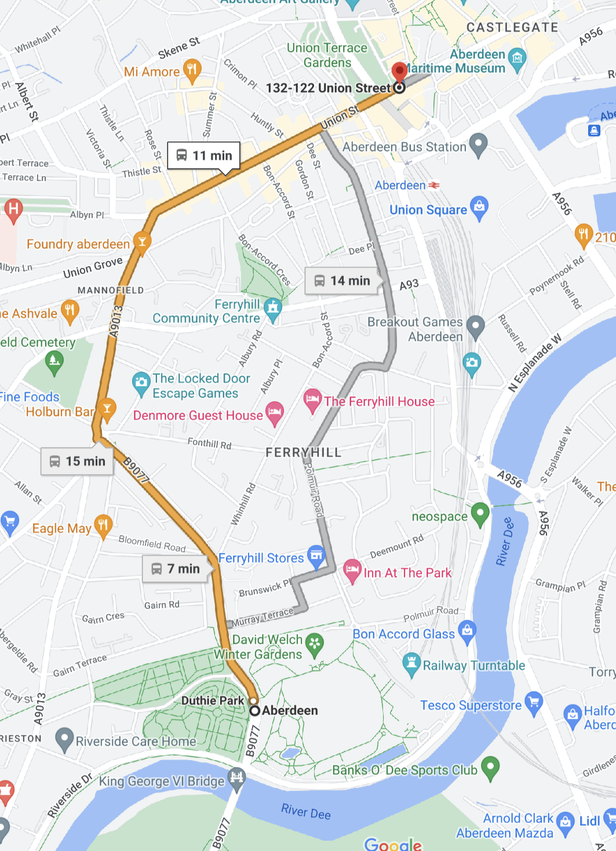The width and height of the screenshot is (616, 851).
Task: Open the Ferryhill Stores shop marker
Action: [316, 557]
